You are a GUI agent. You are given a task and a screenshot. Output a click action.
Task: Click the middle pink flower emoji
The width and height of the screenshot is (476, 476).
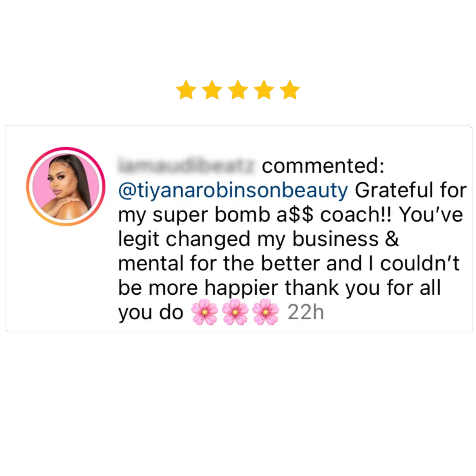[235, 312]
